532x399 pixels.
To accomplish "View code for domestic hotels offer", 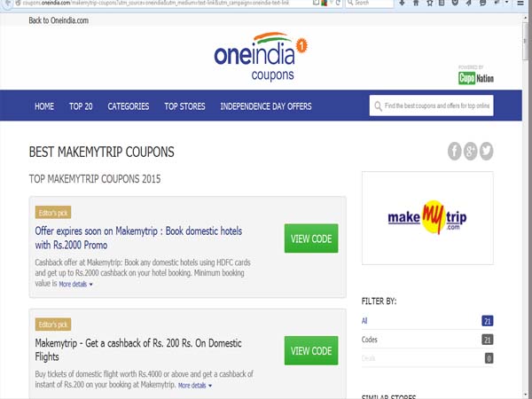I will (311, 239).
